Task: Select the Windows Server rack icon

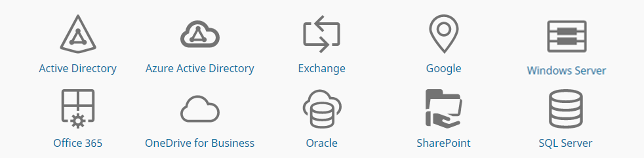Action: pyautogui.click(x=566, y=36)
